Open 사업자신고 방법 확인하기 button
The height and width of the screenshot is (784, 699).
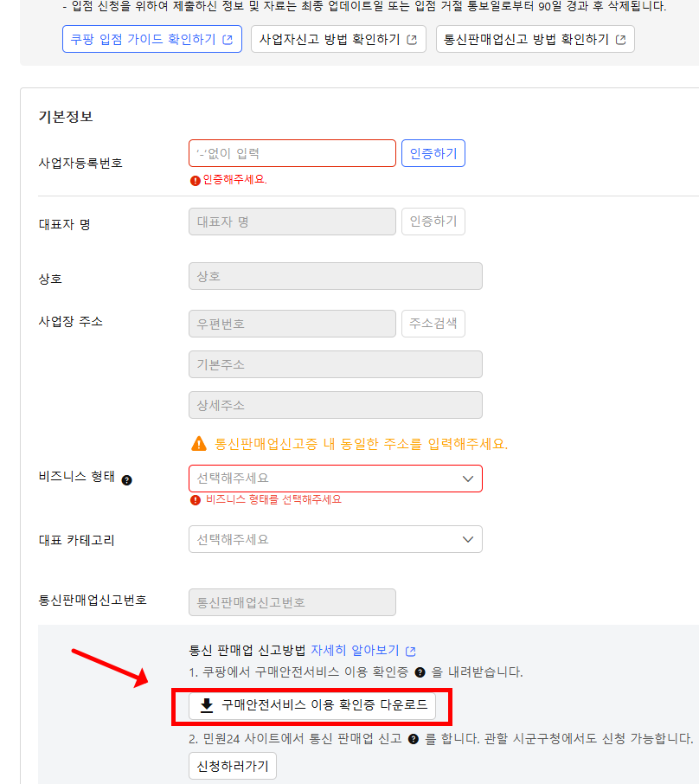point(338,39)
